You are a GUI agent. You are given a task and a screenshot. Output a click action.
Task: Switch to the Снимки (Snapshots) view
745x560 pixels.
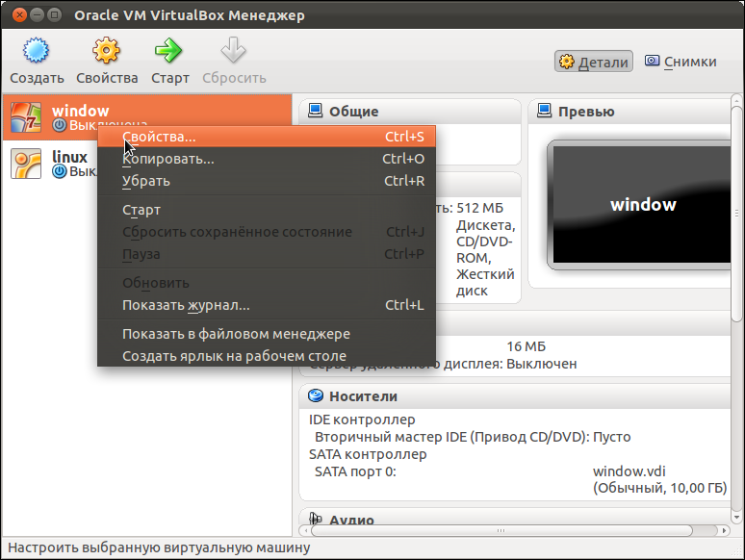coord(681,62)
